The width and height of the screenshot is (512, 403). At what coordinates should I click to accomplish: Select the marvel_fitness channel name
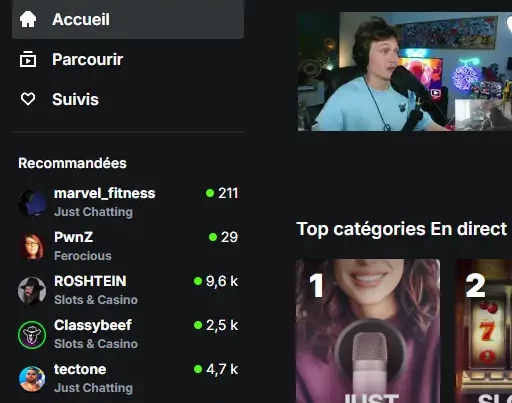click(105, 193)
